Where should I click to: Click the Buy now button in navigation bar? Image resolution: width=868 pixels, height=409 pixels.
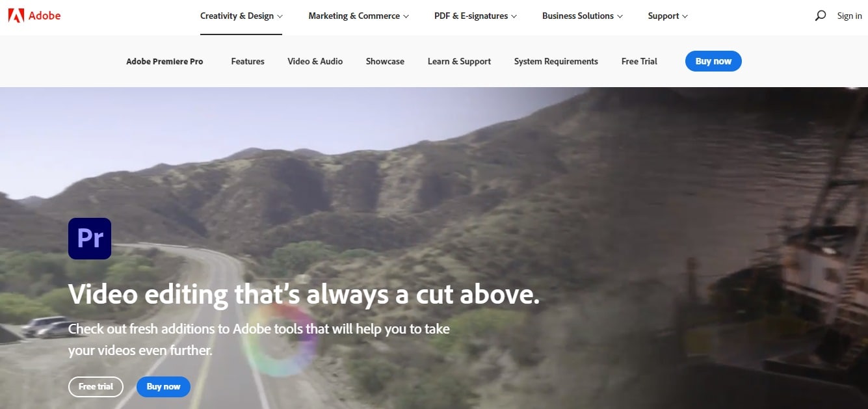[713, 61]
